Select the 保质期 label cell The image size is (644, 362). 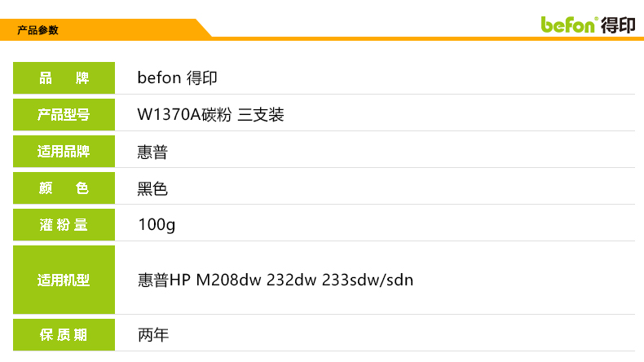[x=64, y=335]
